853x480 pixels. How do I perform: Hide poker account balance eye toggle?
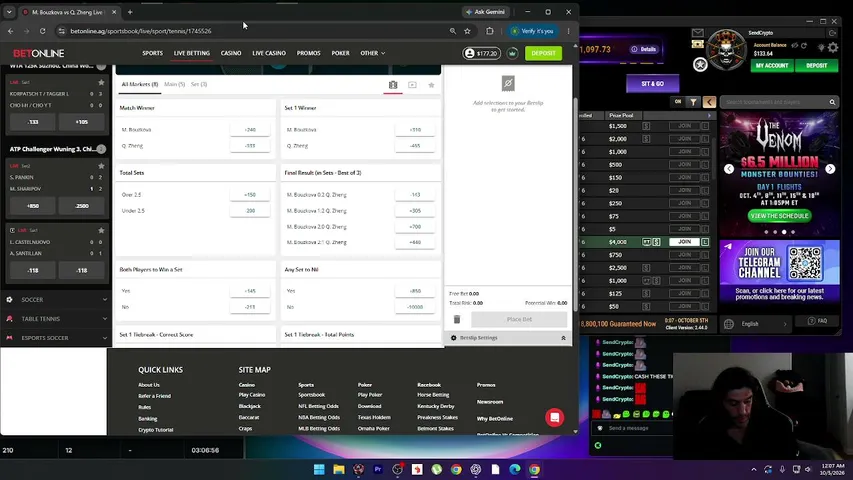pyautogui.click(x=795, y=46)
